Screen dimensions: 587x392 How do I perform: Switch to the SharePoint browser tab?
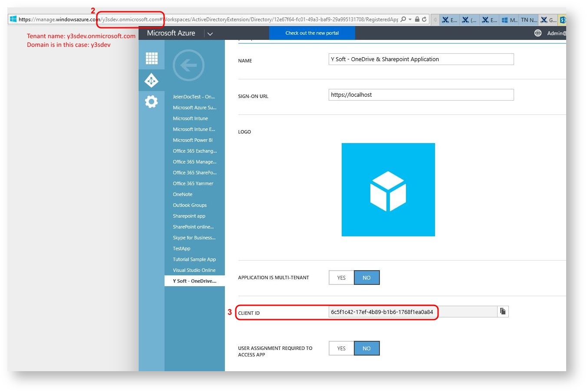[x=563, y=20]
